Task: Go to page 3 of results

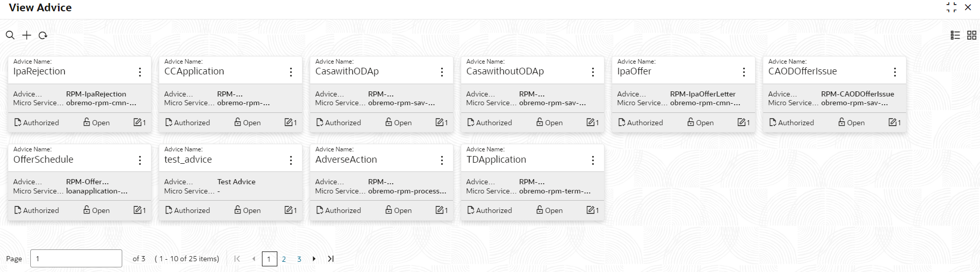Action: coord(299,259)
